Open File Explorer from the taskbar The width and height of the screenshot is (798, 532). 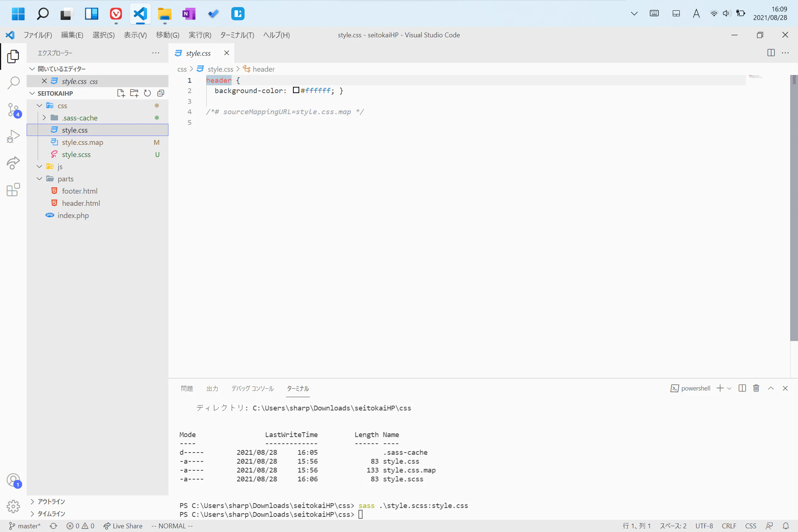(x=164, y=14)
